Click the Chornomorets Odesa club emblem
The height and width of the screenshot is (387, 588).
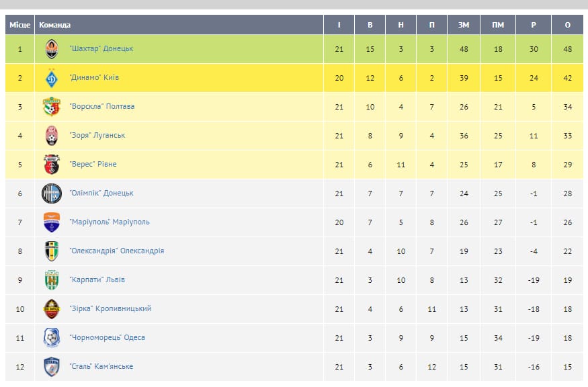[52, 338]
